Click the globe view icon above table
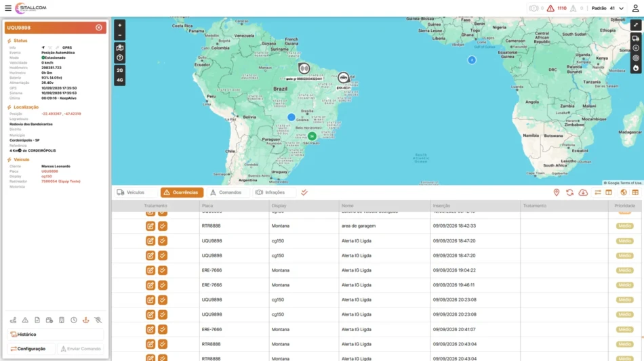This screenshot has height=361, width=644. point(624,192)
